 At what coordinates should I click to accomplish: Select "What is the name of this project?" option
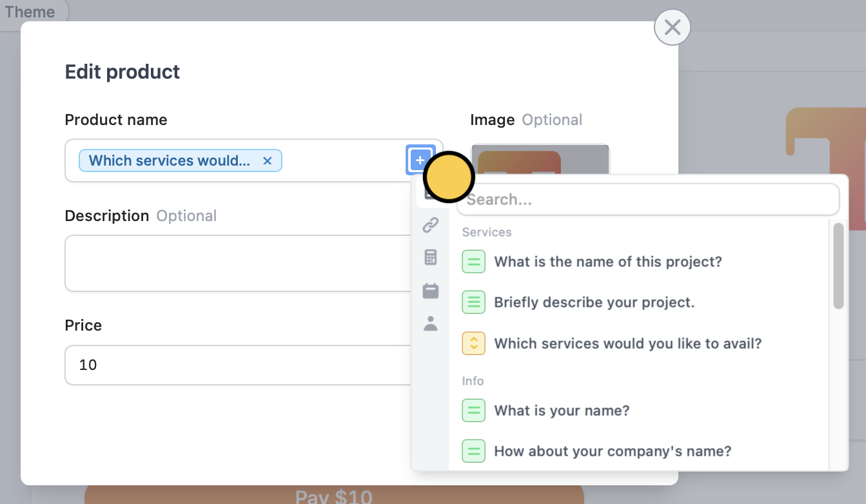[607, 262]
